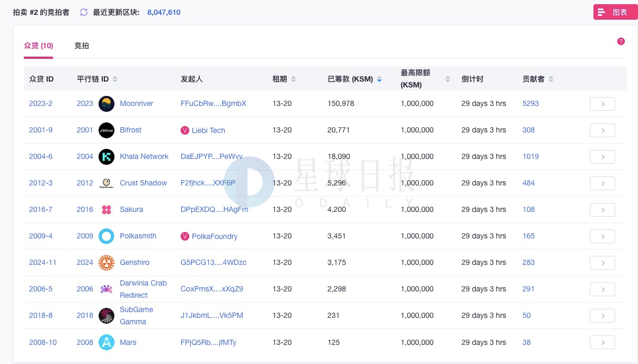The image size is (638, 364).
Task: Open parachain ID 2016 link
Action: tap(85, 210)
